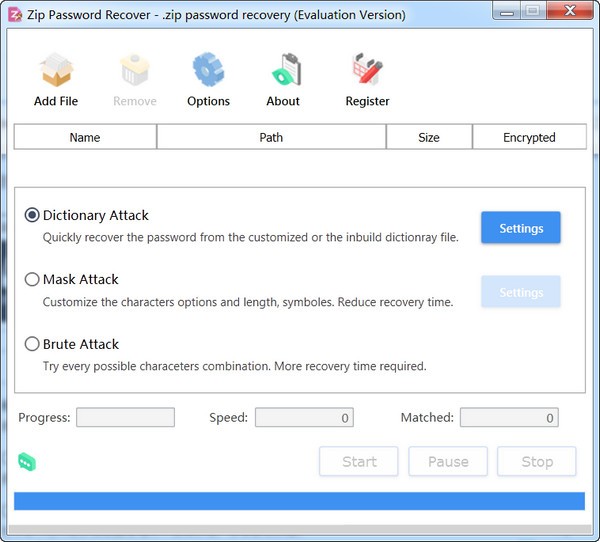Image resolution: width=600 pixels, height=542 pixels.
Task: Click the Stop button
Action: [x=536, y=461]
